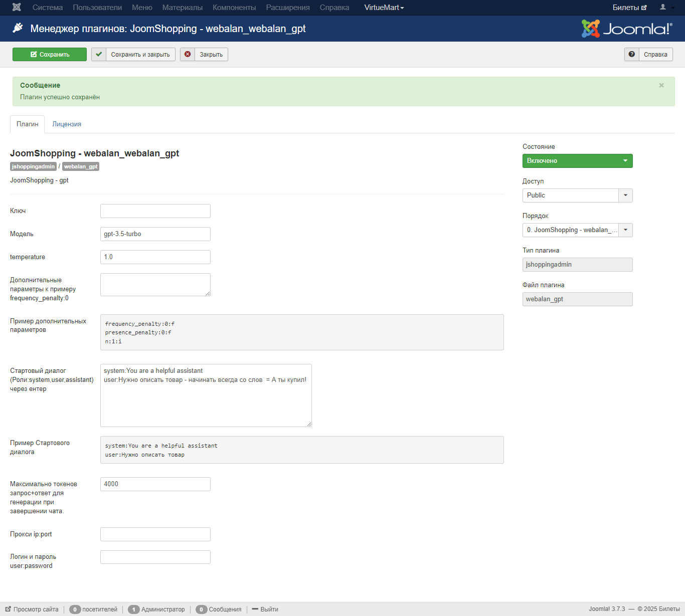Image resolution: width=685 pixels, height=616 pixels.
Task: Click the jshoppingadmin label badge
Action: pos(33,166)
